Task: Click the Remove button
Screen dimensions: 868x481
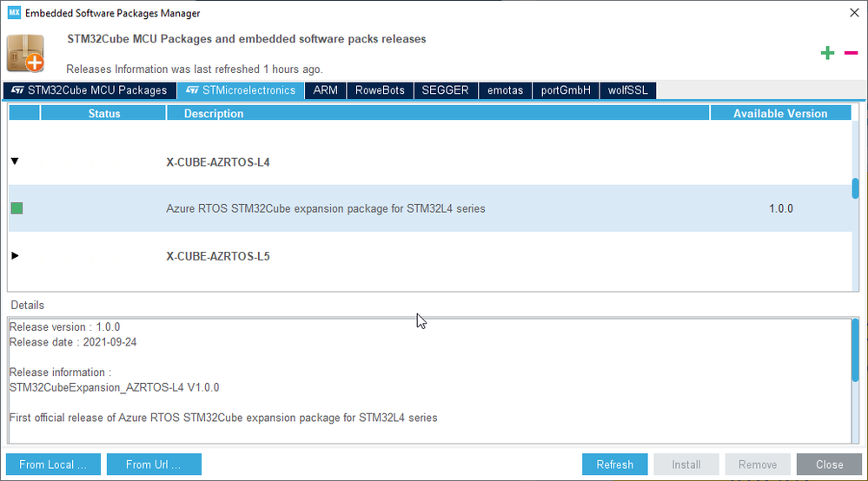Action: [758, 465]
